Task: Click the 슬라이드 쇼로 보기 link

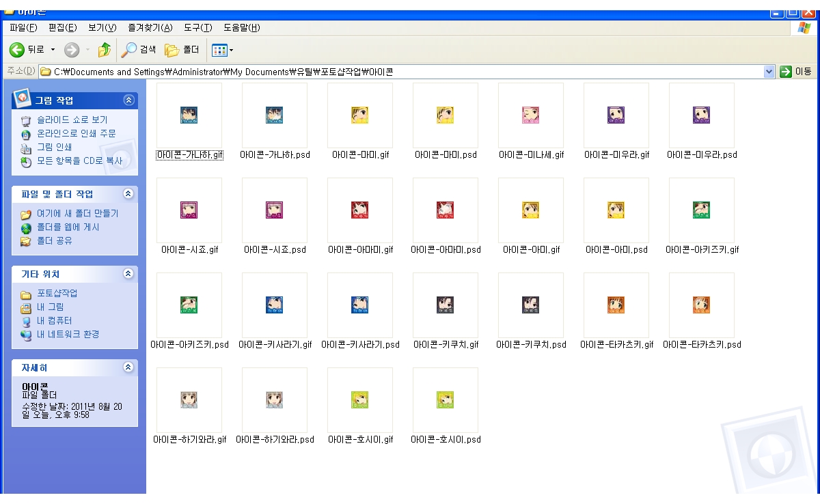Action: pos(72,120)
